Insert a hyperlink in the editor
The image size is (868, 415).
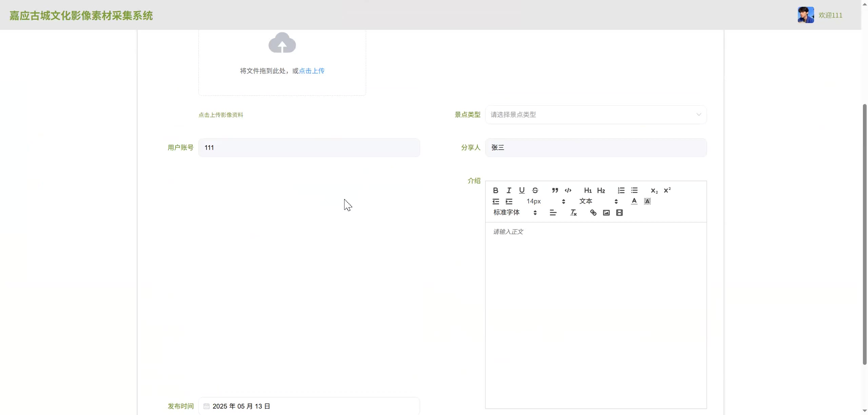point(593,213)
